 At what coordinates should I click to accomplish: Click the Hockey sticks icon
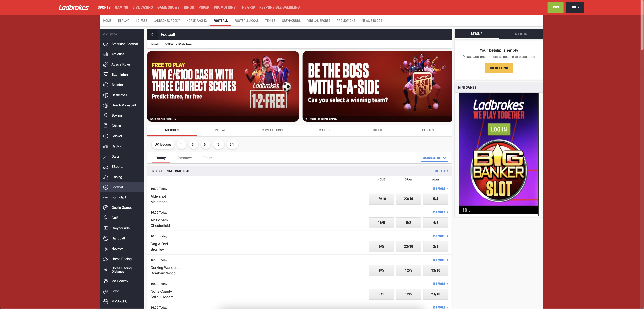click(x=106, y=249)
